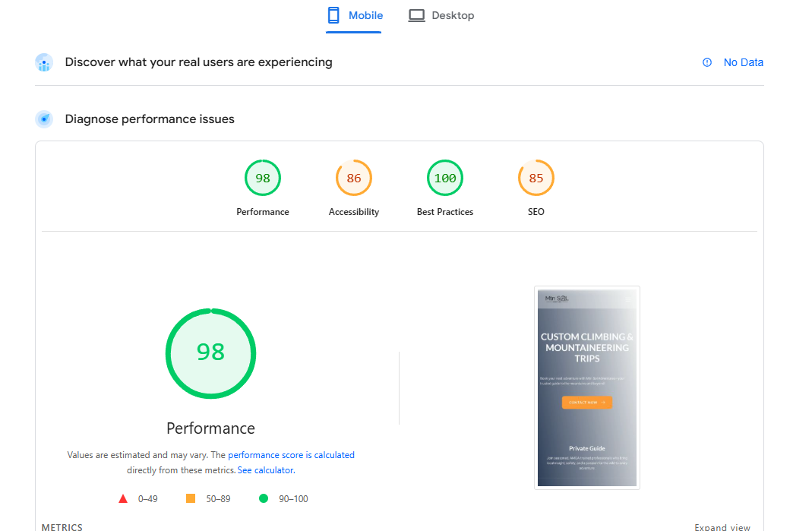Expand the metrics view
The width and height of the screenshot is (812, 531).
[722, 526]
